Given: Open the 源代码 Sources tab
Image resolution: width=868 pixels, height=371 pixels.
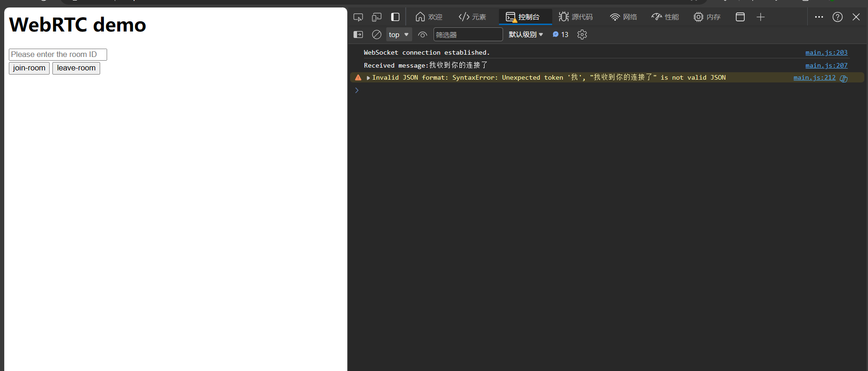Looking at the screenshot, I should click(x=575, y=17).
